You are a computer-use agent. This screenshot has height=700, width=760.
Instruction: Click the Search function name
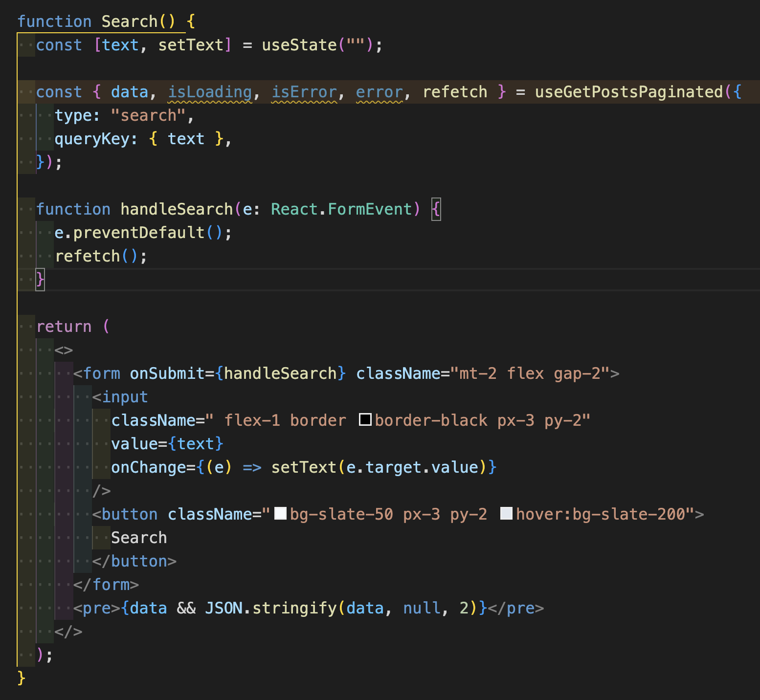[x=130, y=22]
